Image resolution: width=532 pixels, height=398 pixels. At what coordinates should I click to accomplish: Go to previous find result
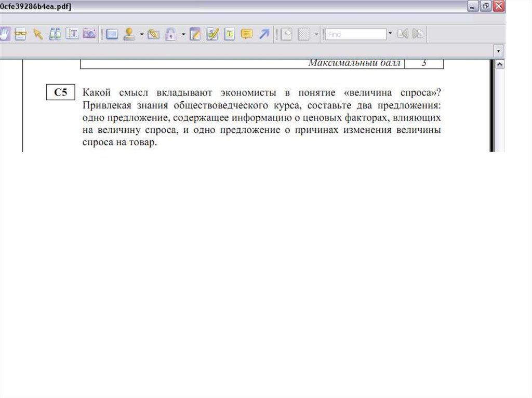tap(402, 34)
